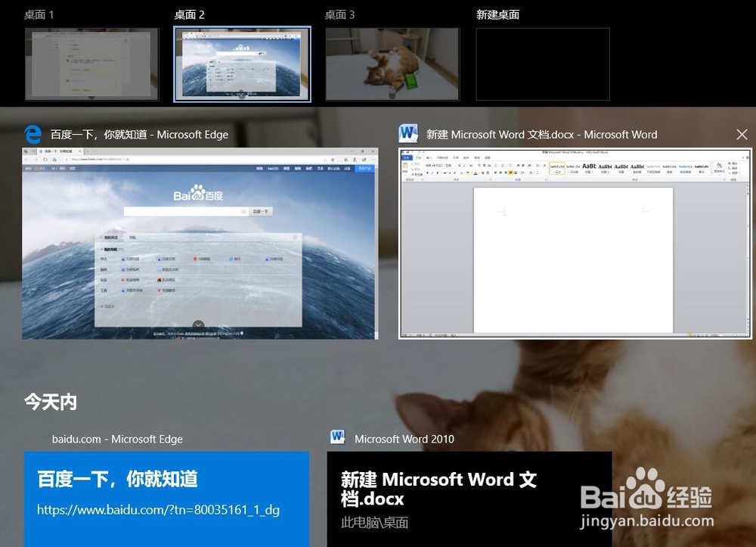Image resolution: width=756 pixels, height=547 pixels.
Task: Select the 桌面 2 virtual desktop thumbnail
Action: coord(242,64)
